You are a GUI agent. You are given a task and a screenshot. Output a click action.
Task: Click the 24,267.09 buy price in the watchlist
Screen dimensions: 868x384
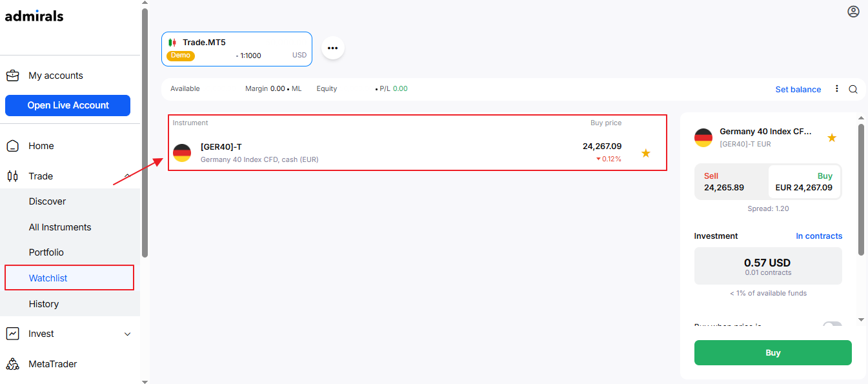click(602, 147)
